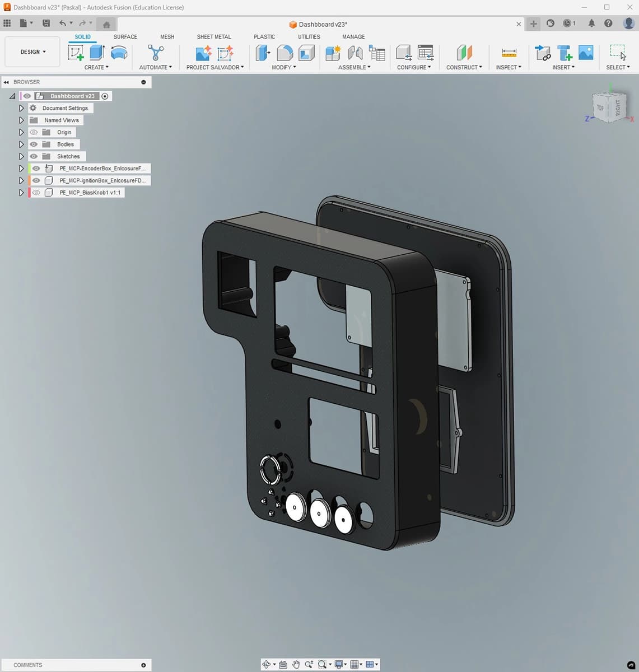
Task: Click the Insert Canvas image icon
Action: 585,53
